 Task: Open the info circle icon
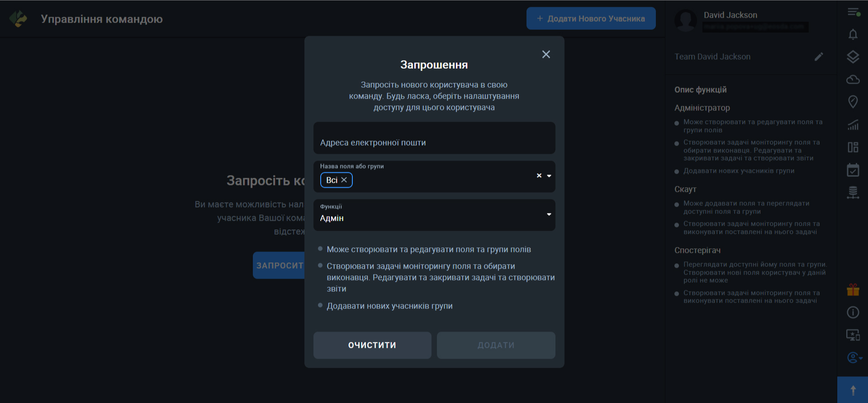853,312
